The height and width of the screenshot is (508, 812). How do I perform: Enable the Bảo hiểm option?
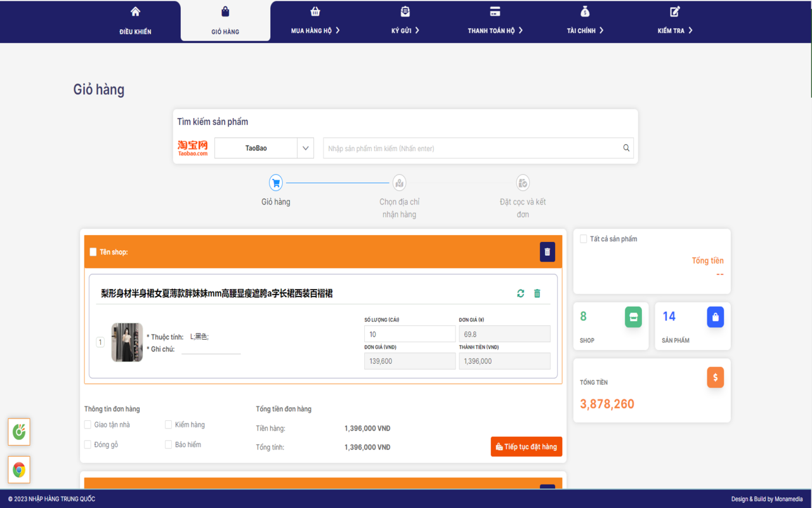pos(169,444)
